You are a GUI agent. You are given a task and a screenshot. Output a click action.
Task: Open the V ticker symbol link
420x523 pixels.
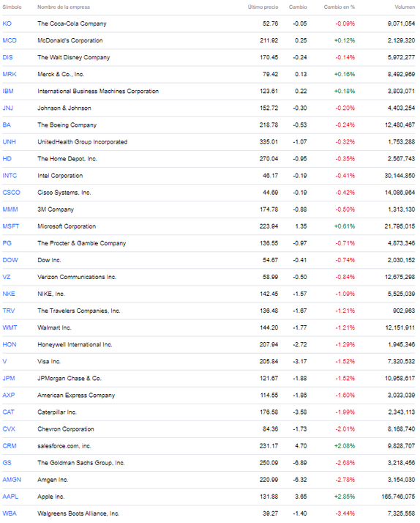point(4,362)
